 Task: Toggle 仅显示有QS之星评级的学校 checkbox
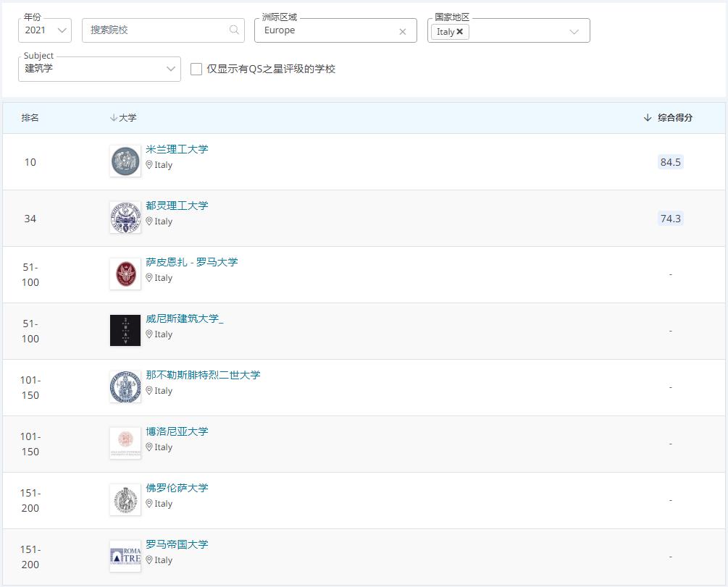coord(196,69)
